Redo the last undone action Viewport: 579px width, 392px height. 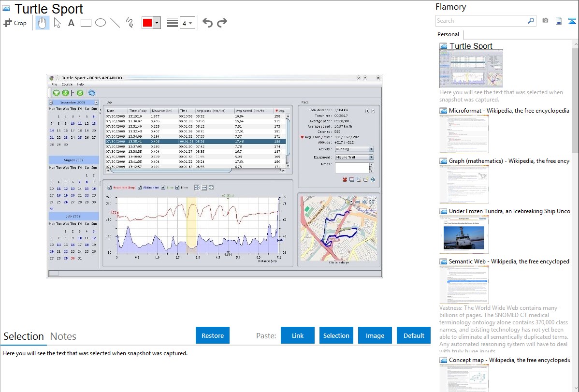pyautogui.click(x=222, y=23)
